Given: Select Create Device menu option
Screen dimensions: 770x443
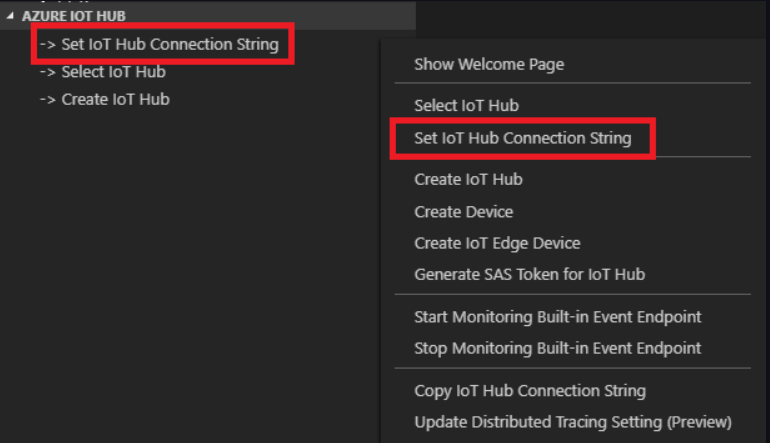Looking at the screenshot, I should (463, 212).
